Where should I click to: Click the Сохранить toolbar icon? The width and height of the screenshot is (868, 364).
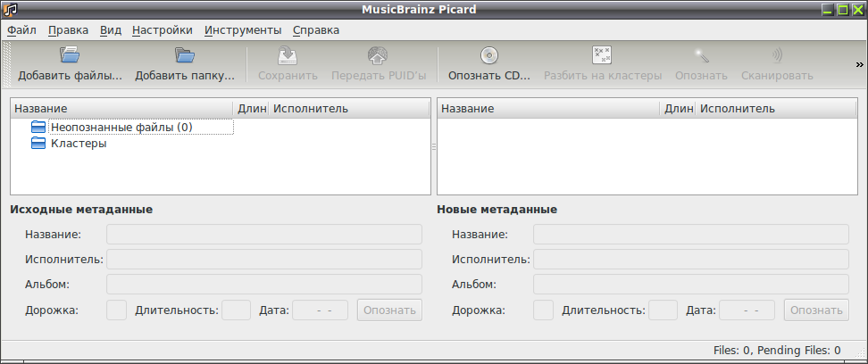(x=288, y=54)
